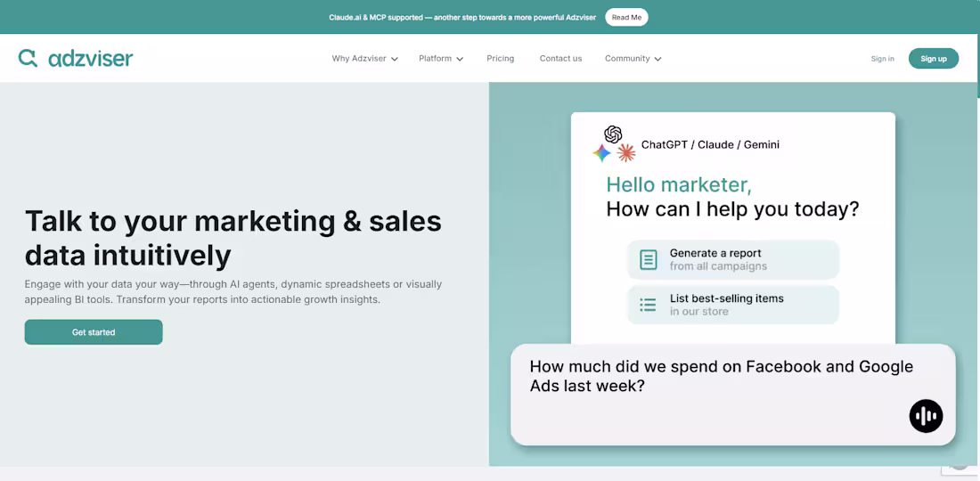The height and width of the screenshot is (481, 980).
Task: Open the Community menu
Action: tap(633, 59)
